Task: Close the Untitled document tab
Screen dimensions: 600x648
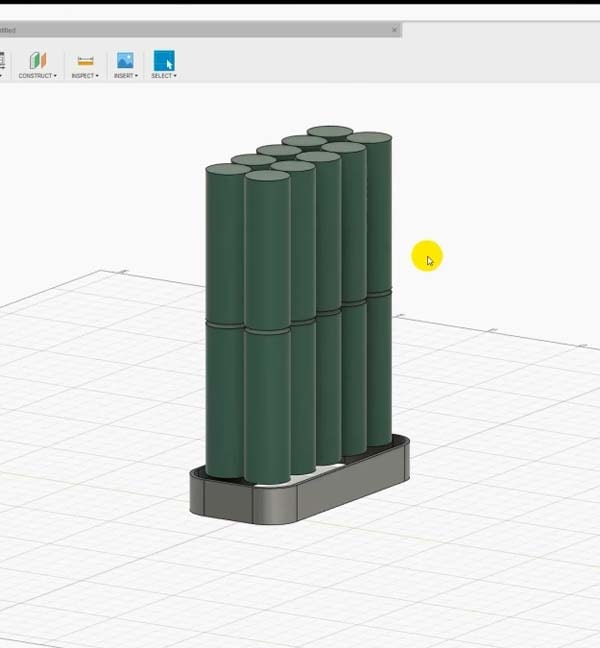Action: coord(394,30)
